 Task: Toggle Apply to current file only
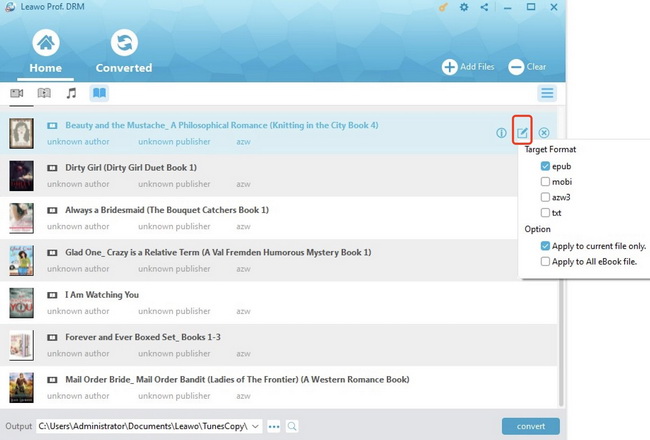pyautogui.click(x=545, y=246)
